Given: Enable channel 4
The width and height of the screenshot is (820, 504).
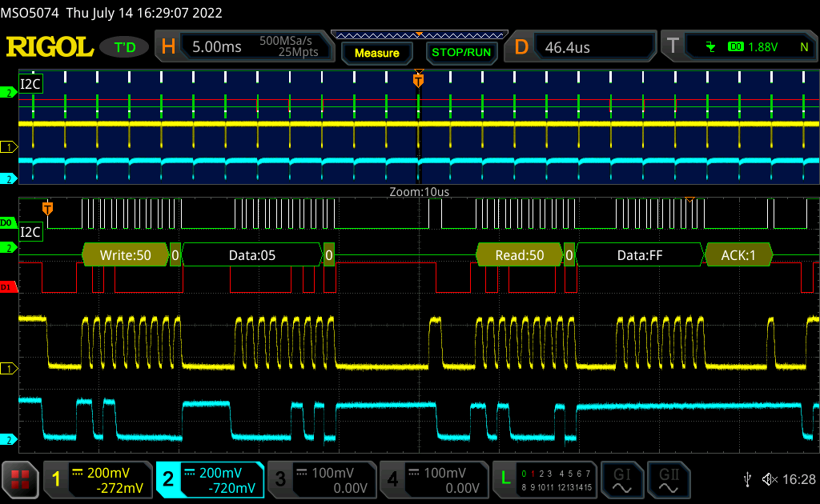Looking at the screenshot, I should (392, 479).
